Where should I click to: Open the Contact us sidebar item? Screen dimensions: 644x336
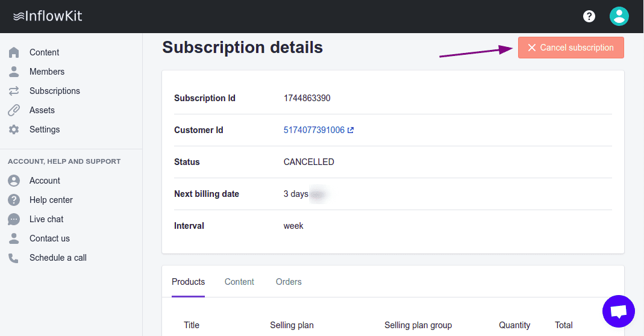point(49,238)
